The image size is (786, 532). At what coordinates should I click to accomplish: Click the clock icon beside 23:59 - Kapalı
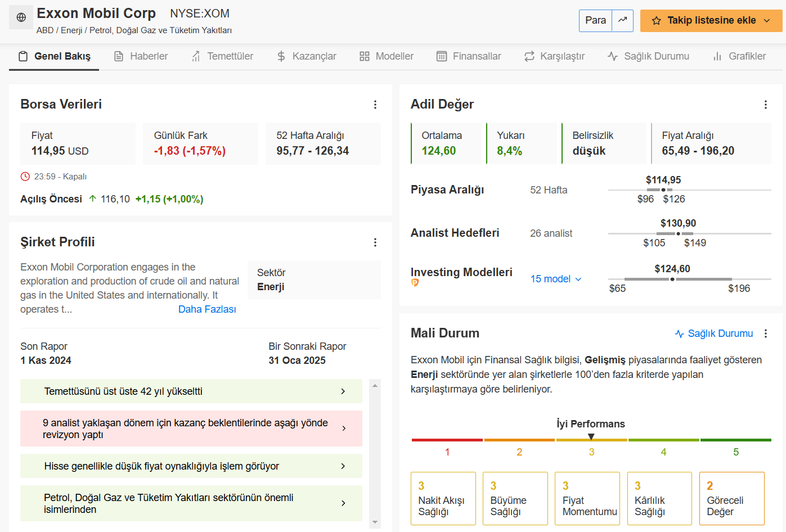(25, 177)
